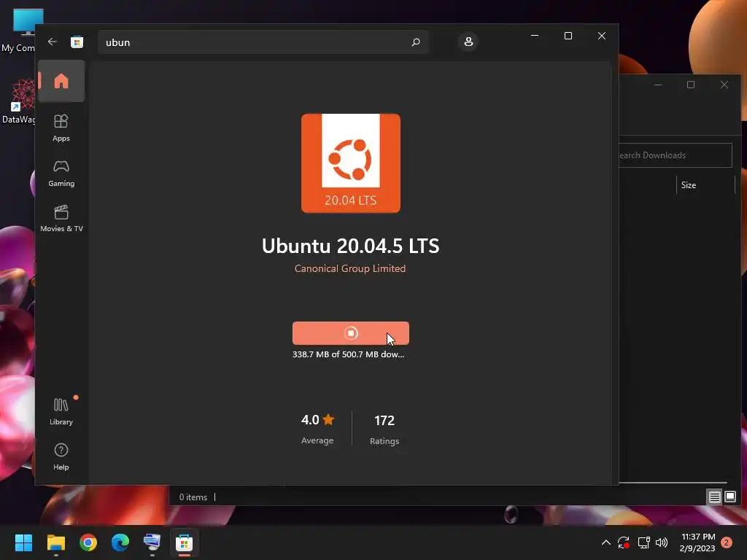
Task: Switch File Explorer to large icons view
Action: [729, 497]
